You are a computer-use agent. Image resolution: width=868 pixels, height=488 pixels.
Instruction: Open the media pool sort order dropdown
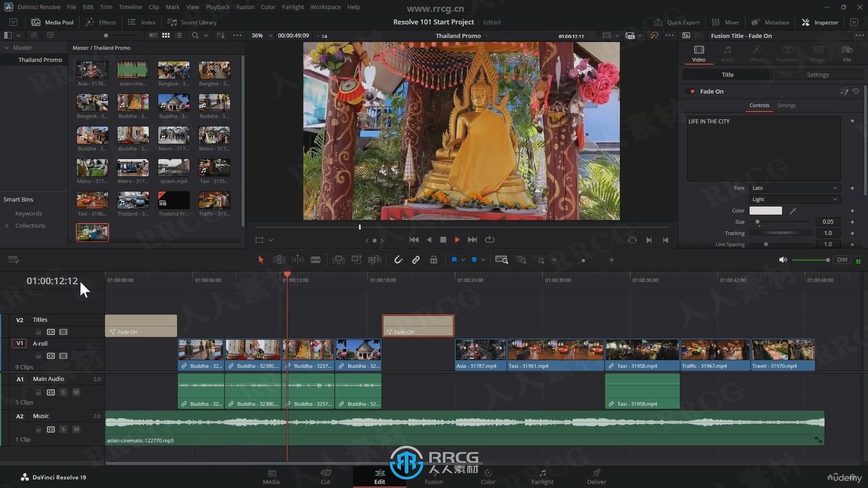[220, 35]
